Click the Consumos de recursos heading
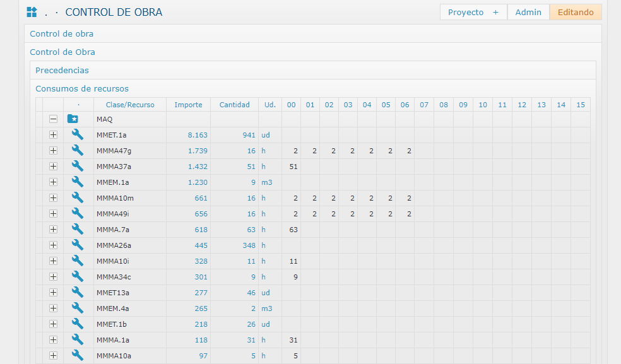 click(x=82, y=88)
